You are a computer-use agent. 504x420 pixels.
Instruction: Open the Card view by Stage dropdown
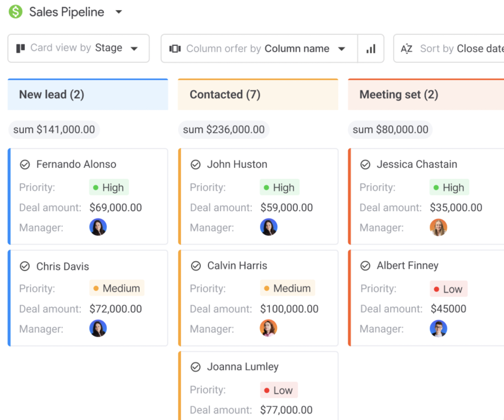coord(134,49)
